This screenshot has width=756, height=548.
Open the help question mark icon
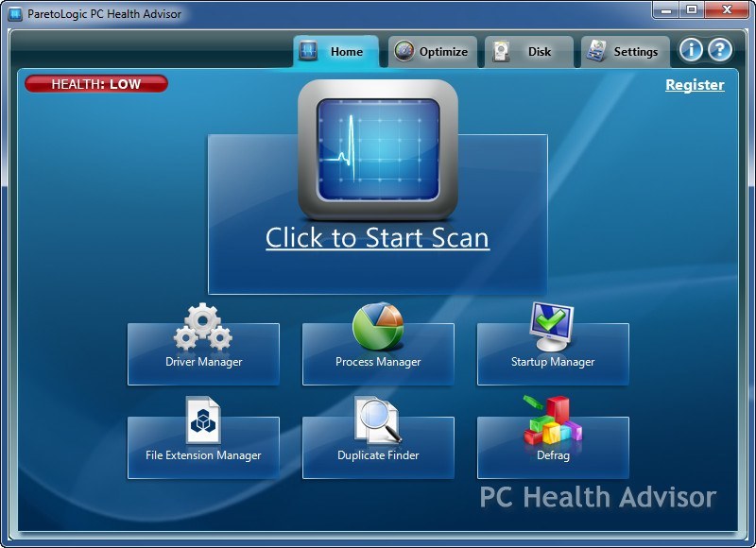click(719, 51)
